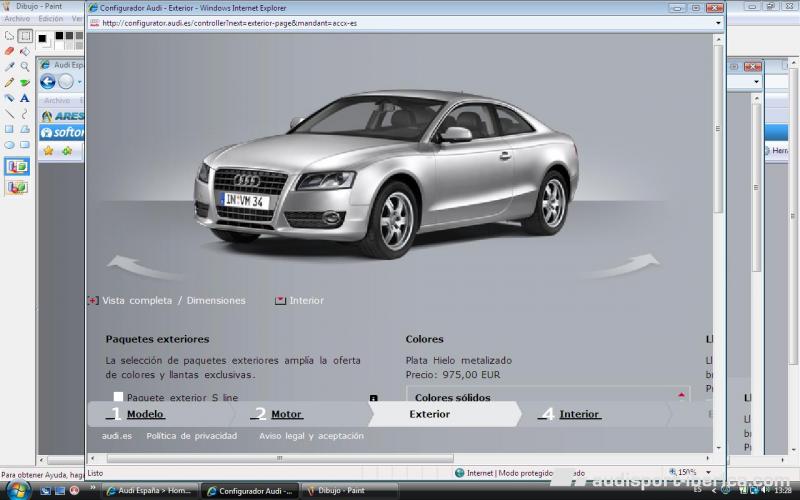The image size is (800, 500).
Task: Click the Softonic toolbar logo
Action: pos(62,133)
